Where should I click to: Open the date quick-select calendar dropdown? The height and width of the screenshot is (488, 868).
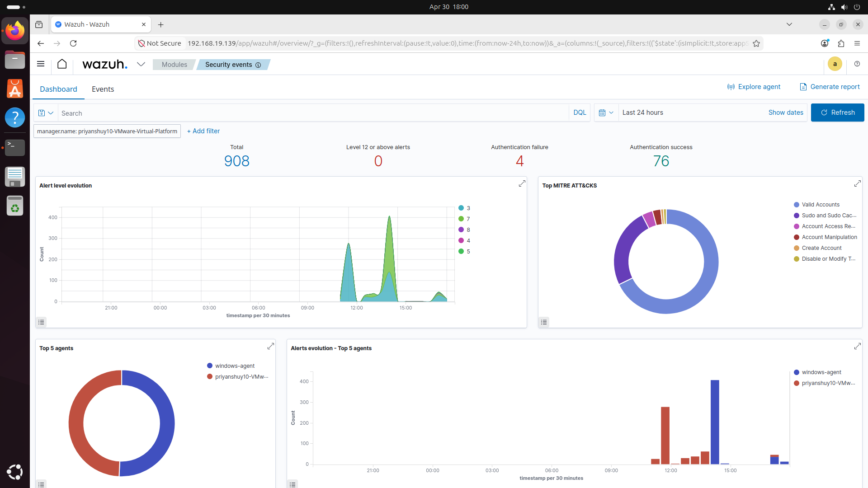606,113
